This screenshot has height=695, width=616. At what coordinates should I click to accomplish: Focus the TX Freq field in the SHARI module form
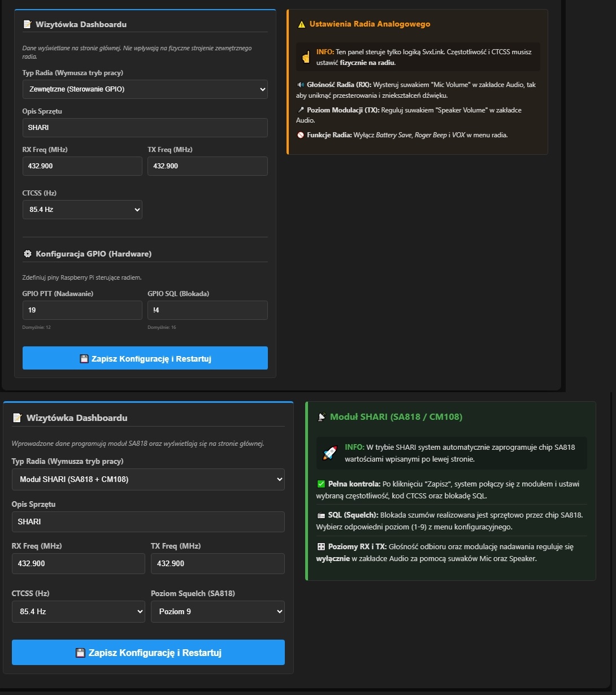(x=218, y=564)
